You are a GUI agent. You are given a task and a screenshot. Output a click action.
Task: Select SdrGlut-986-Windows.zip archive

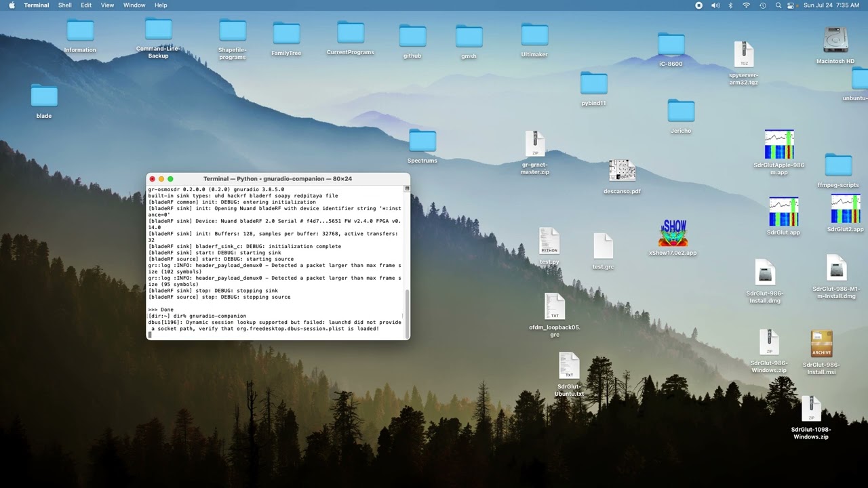[x=769, y=343]
